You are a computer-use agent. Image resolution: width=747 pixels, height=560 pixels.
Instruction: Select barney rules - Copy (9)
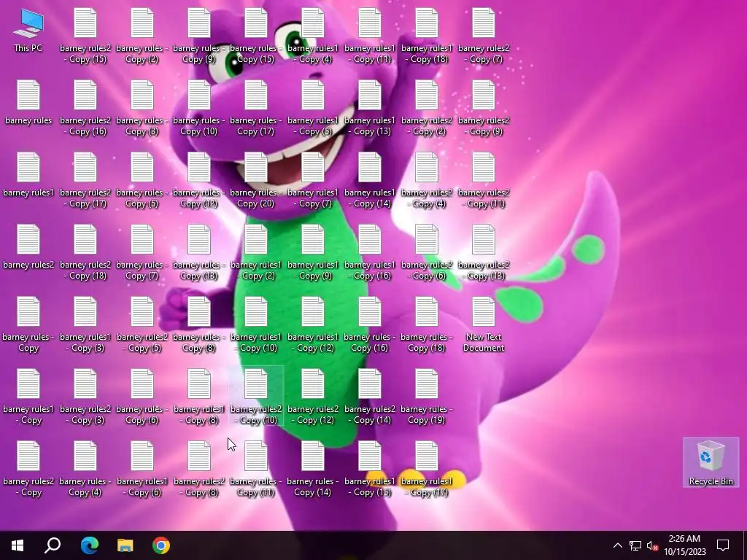click(199, 36)
